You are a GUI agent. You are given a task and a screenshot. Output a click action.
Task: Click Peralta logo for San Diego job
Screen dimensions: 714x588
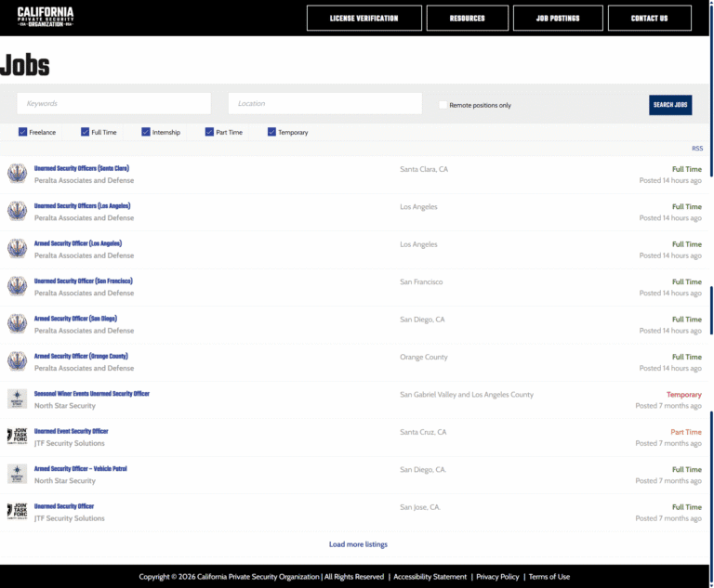(x=18, y=323)
